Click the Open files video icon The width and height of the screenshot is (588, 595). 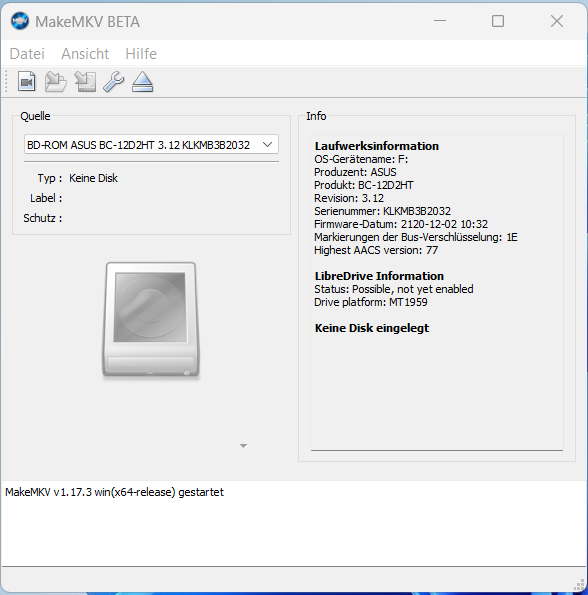27,82
